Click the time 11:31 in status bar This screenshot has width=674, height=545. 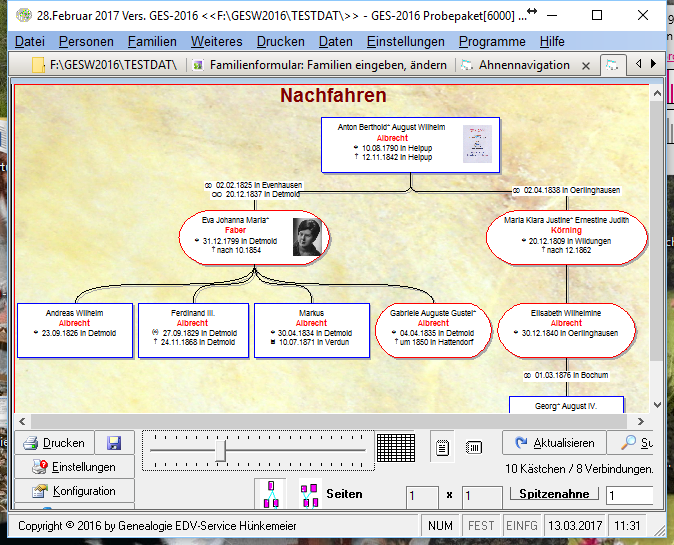pos(627,526)
